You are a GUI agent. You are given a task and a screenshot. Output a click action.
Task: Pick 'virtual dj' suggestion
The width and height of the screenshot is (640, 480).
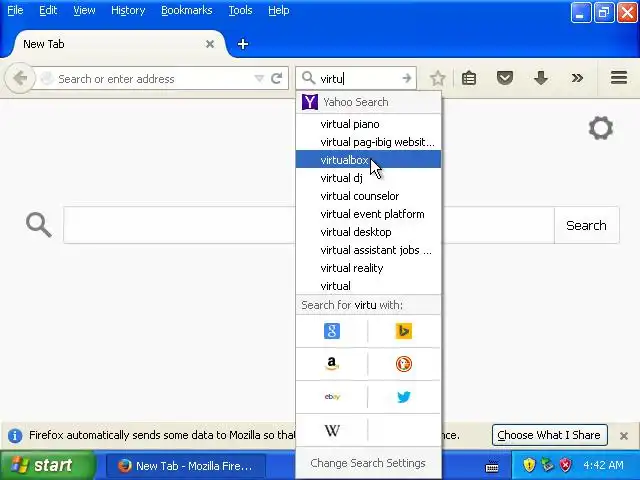(x=368, y=178)
